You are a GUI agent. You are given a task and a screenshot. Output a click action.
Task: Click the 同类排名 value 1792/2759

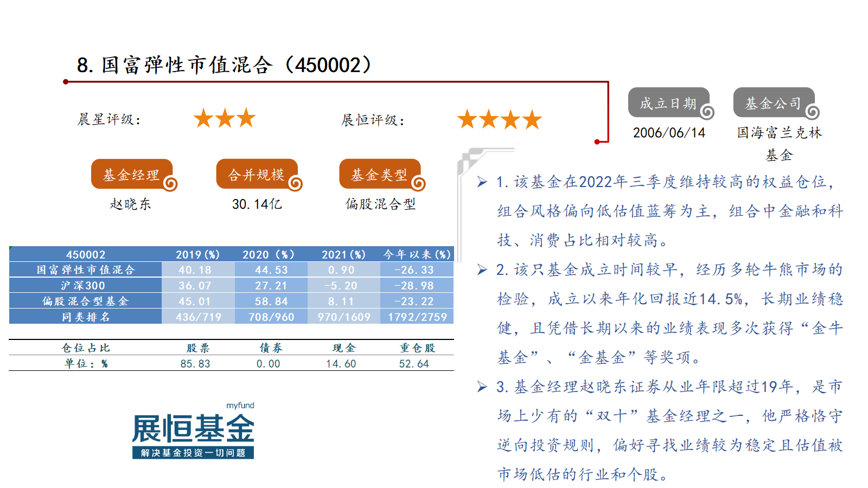(x=417, y=317)
